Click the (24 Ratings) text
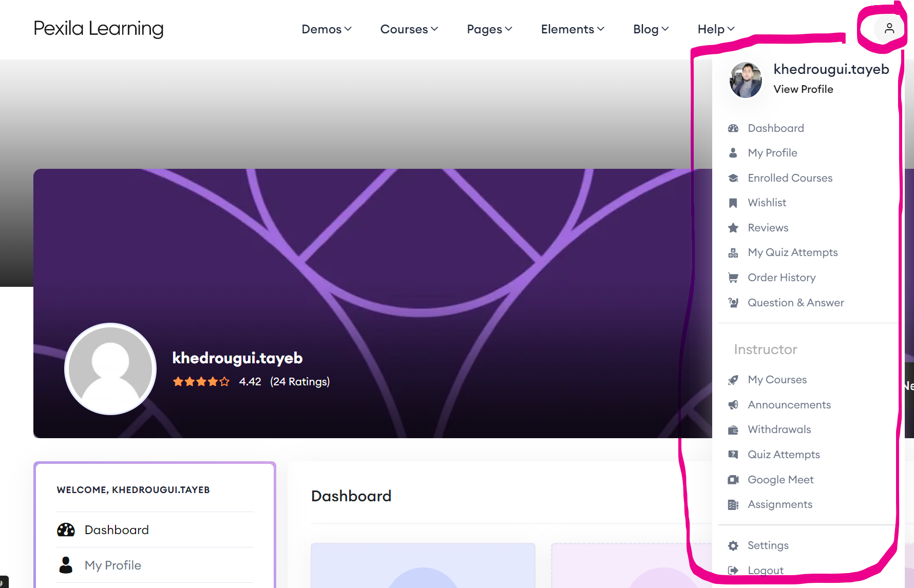This screenshot has height=588, width=914. point(300,382)
